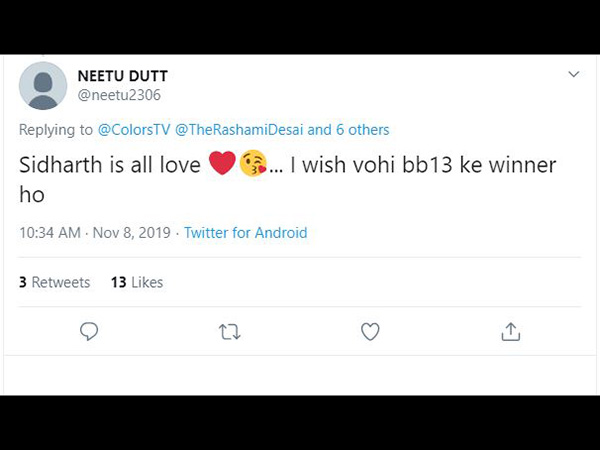Image resolution: width=600 pixels, height=450 pixels.
Task: Click the Twitter for Android source link
Action: click(246, 233)
